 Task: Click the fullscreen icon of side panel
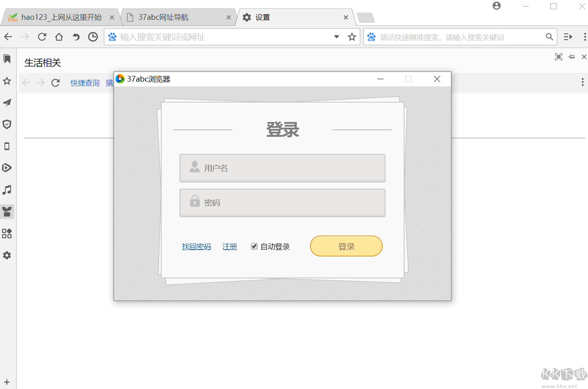(x=559, y=57)
